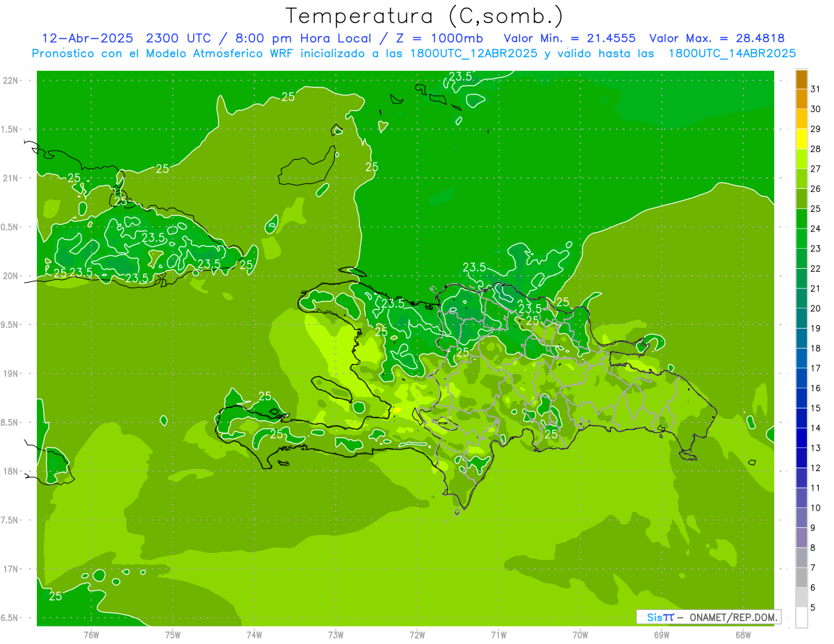Pick the green swatch between 23 and 24
The image size is (834, 644).
801,238
